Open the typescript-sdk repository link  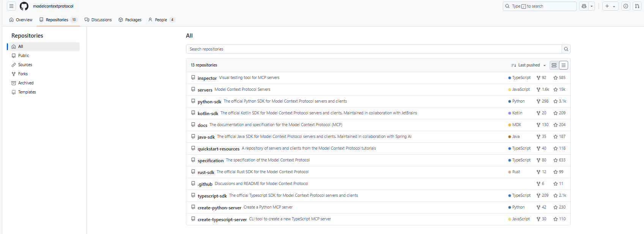click(212, 196)
